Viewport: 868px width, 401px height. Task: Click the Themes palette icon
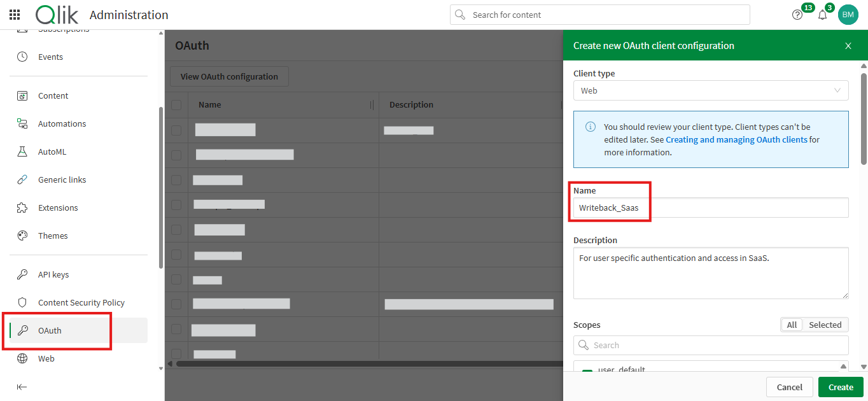pos(22,236)
